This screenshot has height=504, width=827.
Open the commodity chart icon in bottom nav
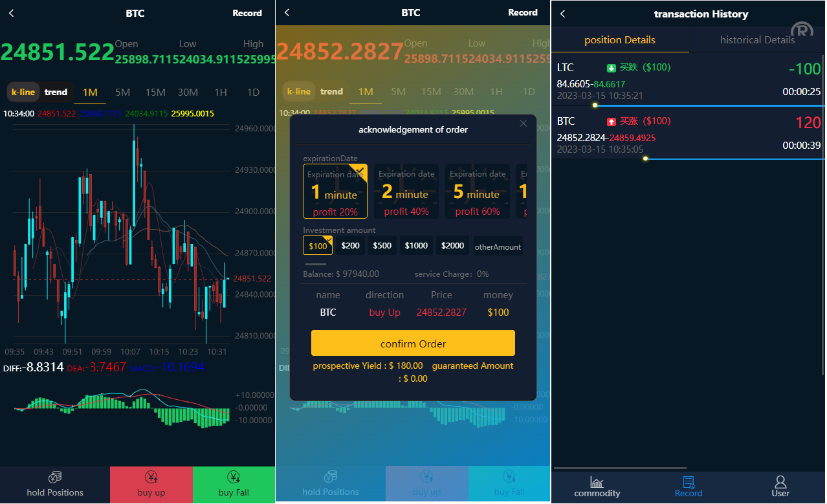(597, 482)
